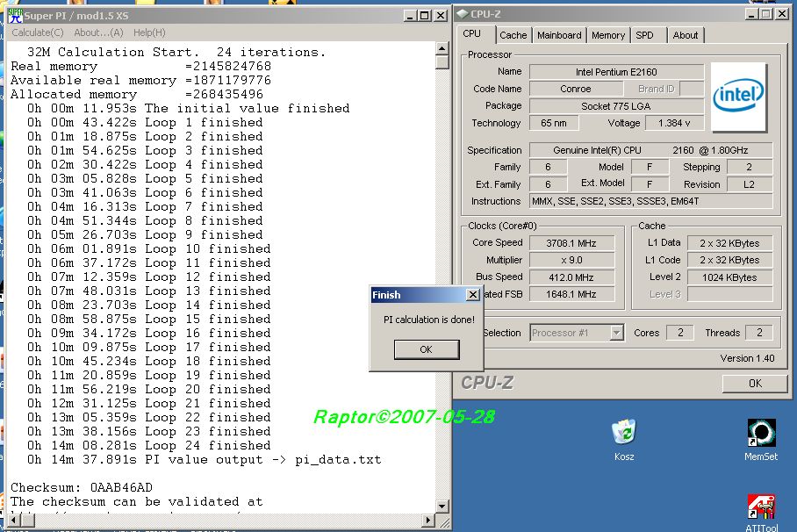Click the Technology 65 nm field
This screenshot has height=532, width=797.
point(554,123)
